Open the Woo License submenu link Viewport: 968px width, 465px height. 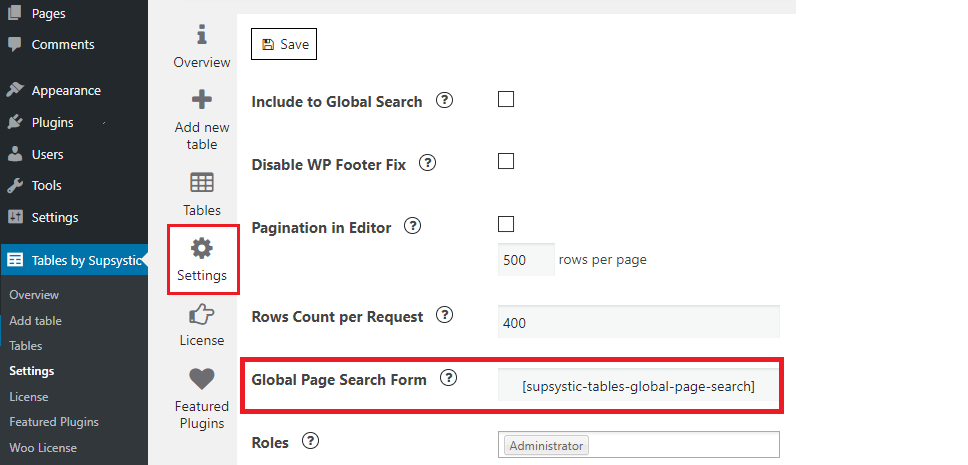43,448
